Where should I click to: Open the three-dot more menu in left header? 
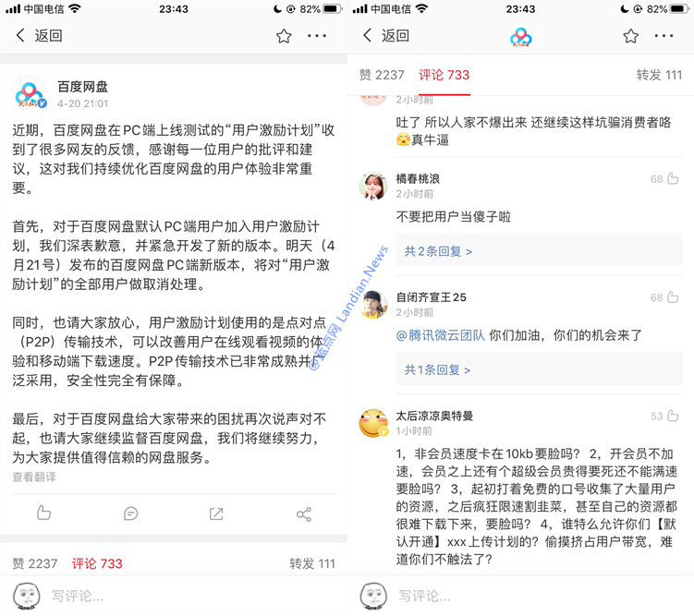(x=317, y=36)
